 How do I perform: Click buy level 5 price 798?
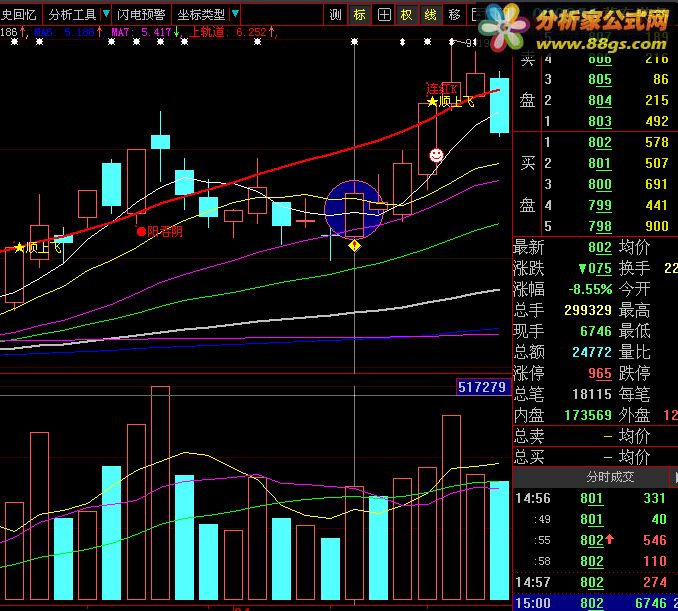[x=600, y=227]
